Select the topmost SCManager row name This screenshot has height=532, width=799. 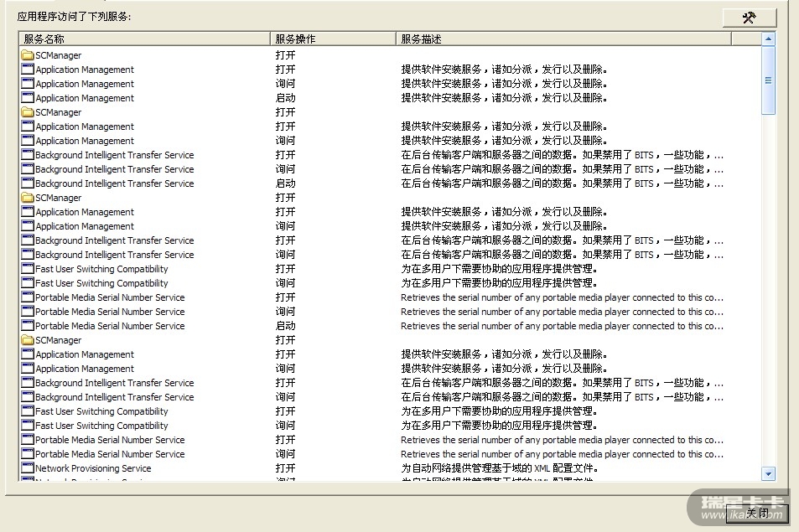click(x=58, y=55)
